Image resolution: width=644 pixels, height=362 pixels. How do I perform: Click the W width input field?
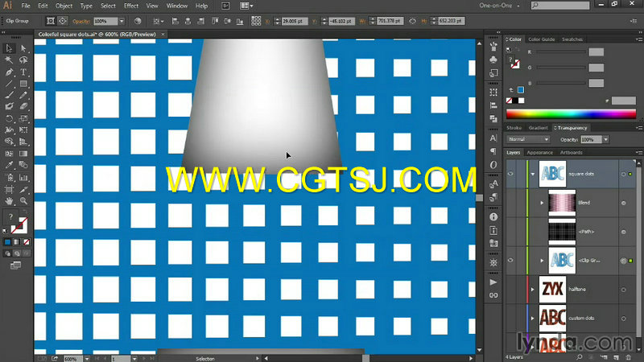390,21
